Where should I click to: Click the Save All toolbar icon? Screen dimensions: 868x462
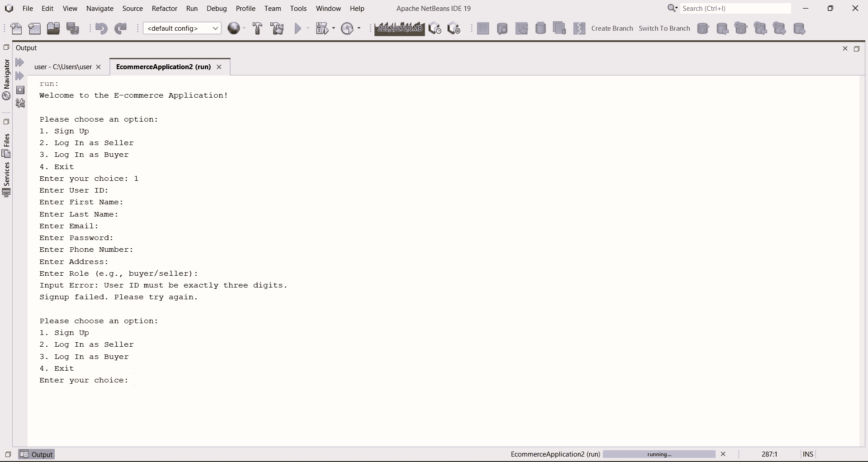point(73,28)
